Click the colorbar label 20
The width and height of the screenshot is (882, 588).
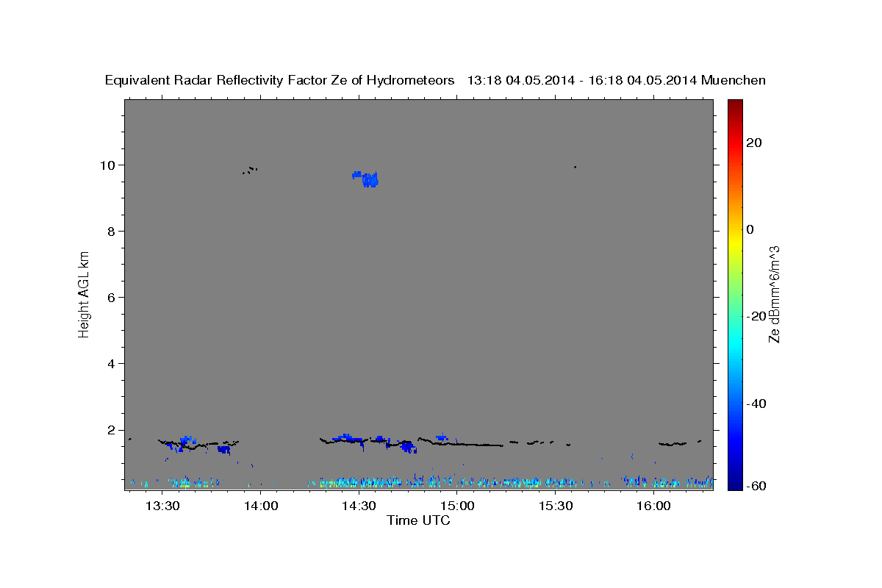(754, 143)
